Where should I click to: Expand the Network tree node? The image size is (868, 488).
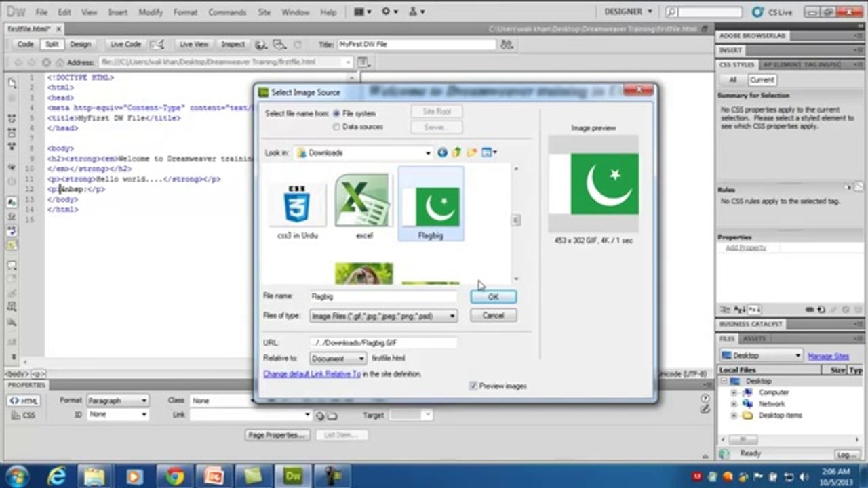[733, 404]
